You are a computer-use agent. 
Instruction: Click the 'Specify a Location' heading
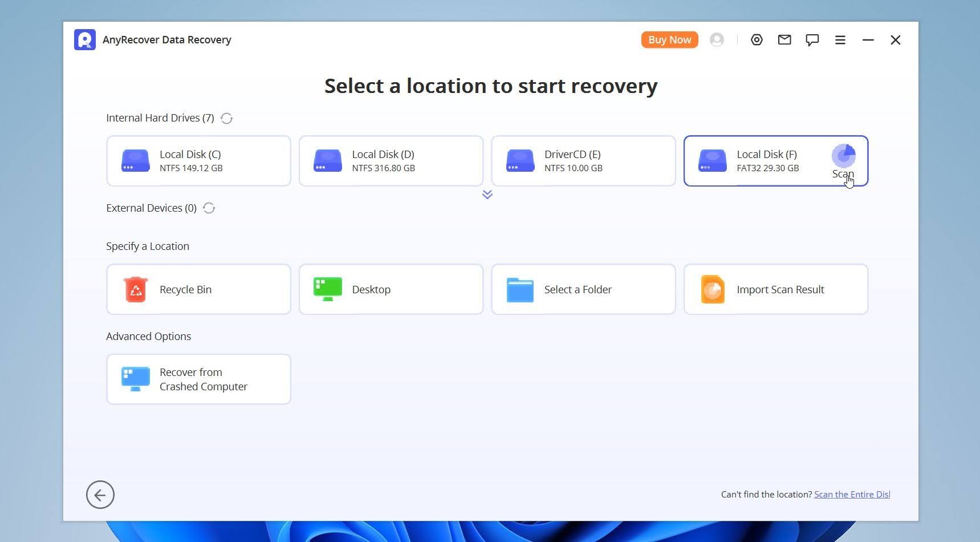point(148,246)
